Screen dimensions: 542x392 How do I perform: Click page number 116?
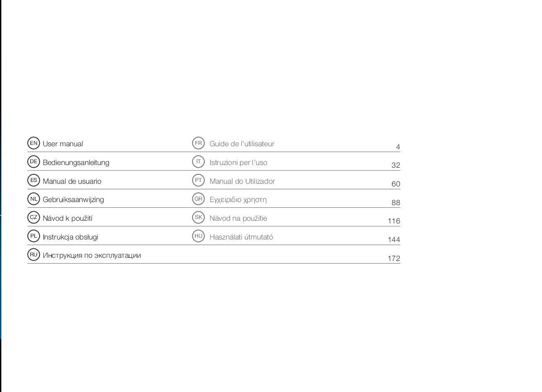394,221
